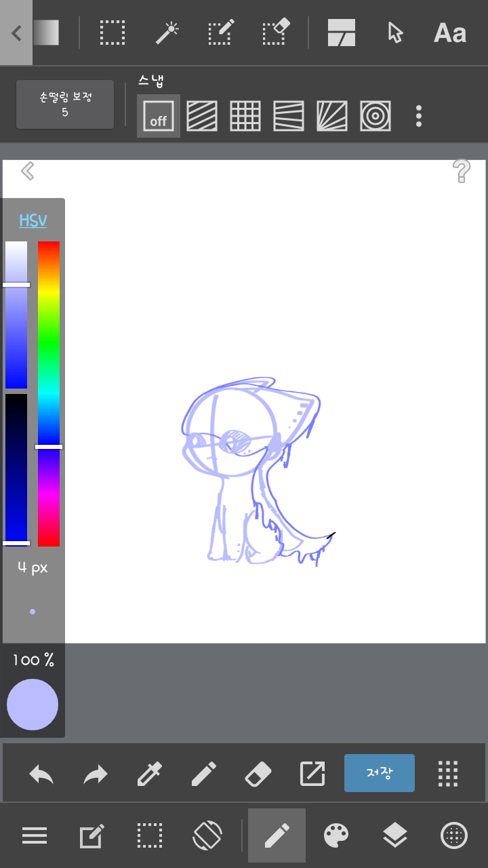
Task: Choose the rectangular selection tool in top toolbar
Action: pyautogui.click(x=113, y=33)
